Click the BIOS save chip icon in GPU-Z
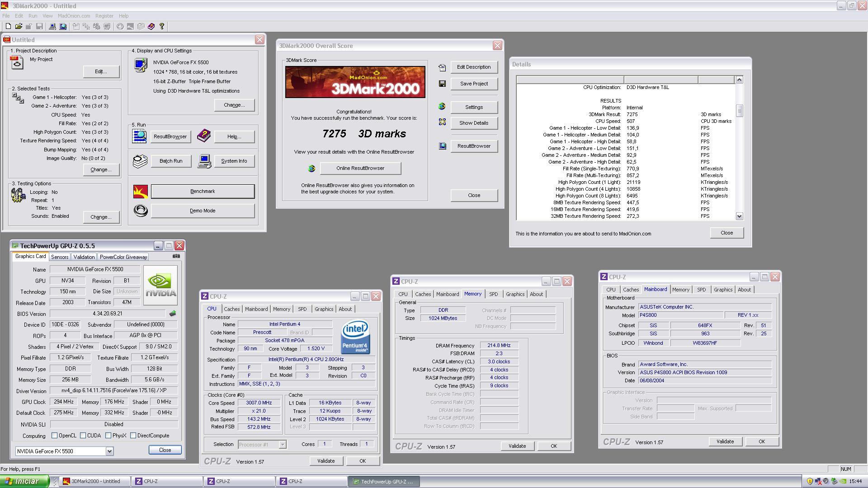The height and width of the screenshot is (488, 868). click(173, 313)
